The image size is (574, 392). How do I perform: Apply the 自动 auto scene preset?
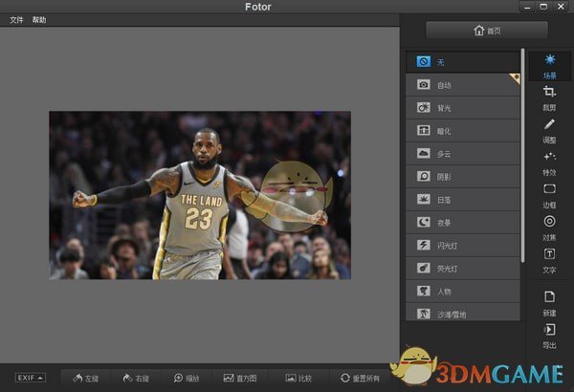[463, 85]
